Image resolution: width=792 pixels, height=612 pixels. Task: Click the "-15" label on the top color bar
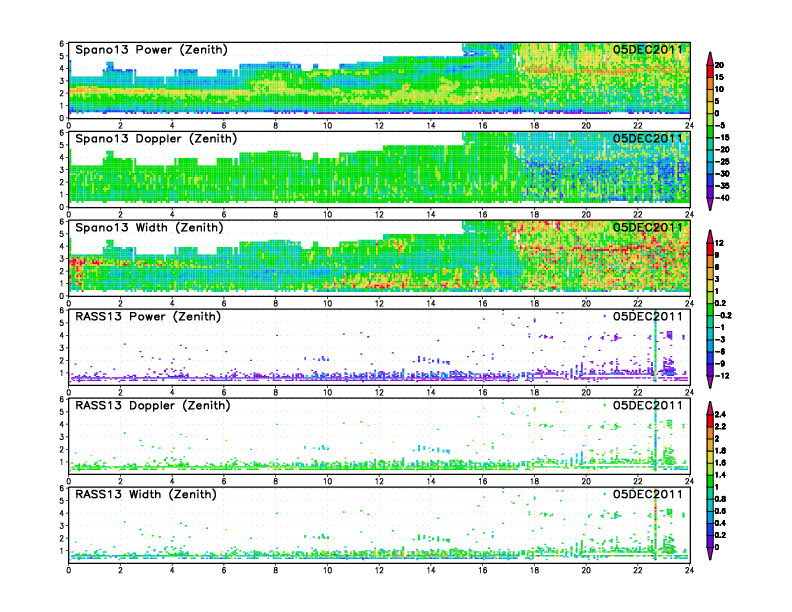coord(722,137)
